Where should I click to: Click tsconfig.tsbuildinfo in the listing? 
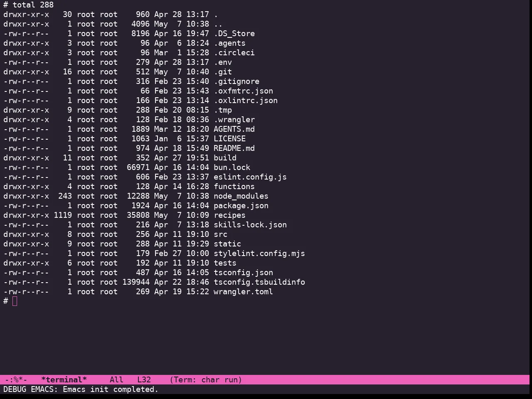tap(259, 282)
